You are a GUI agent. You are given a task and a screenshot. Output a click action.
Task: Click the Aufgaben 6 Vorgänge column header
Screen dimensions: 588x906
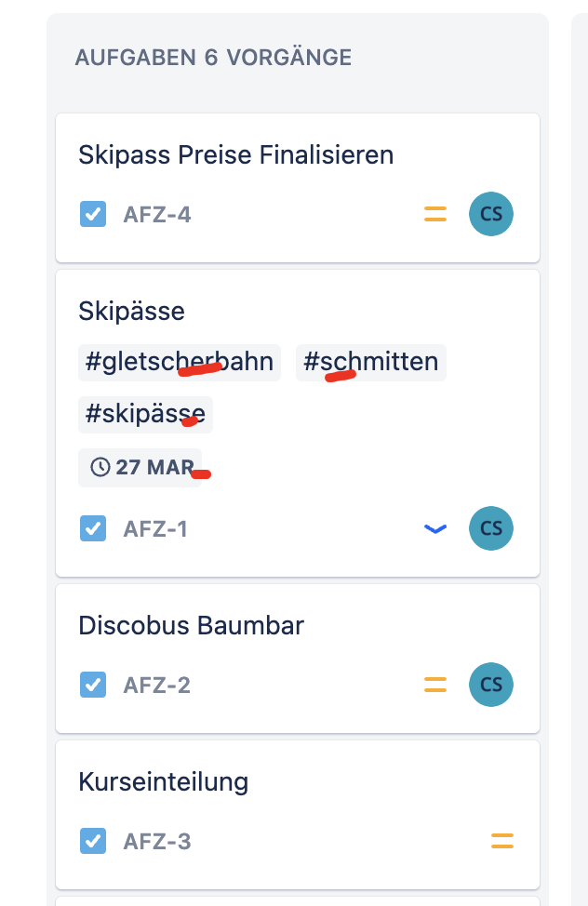[213, 58]
